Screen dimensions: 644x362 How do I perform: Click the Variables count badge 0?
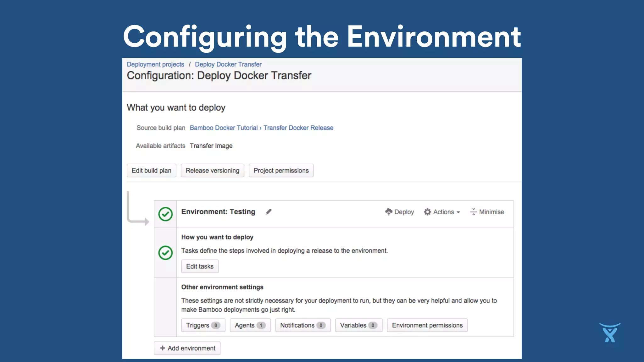373,326
